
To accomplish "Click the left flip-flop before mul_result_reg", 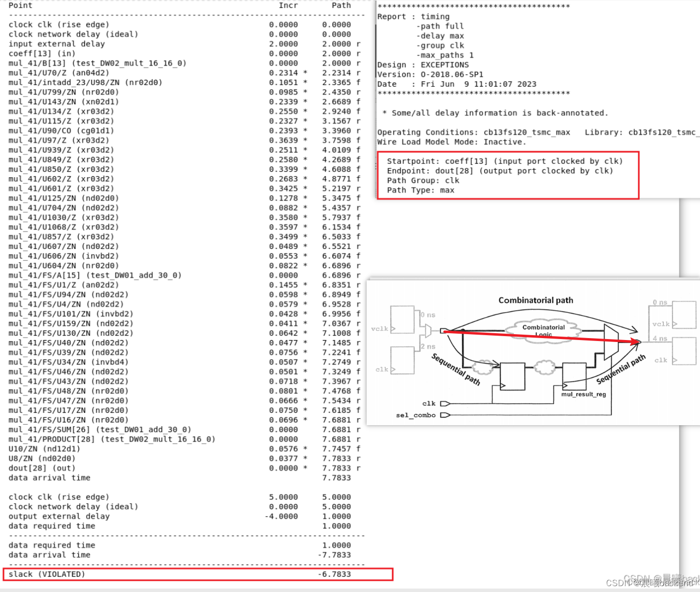I will pyautogui.click(x=513, y=377).
